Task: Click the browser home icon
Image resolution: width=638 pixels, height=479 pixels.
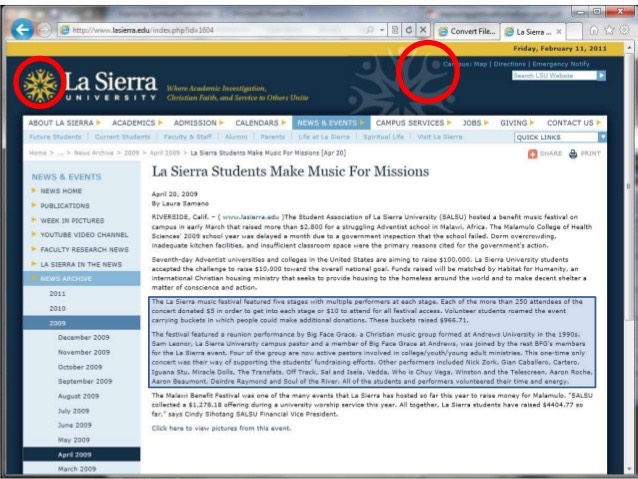Action: (594, 30)
